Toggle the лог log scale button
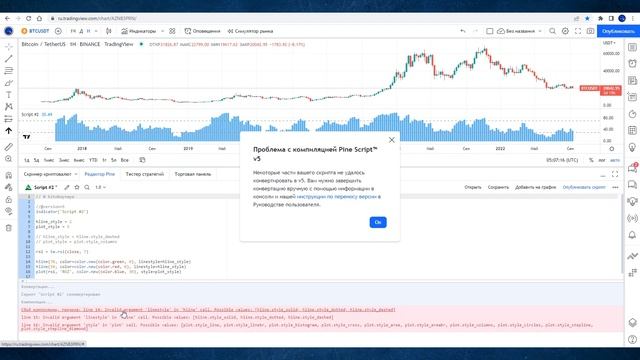 click(602, 160)
